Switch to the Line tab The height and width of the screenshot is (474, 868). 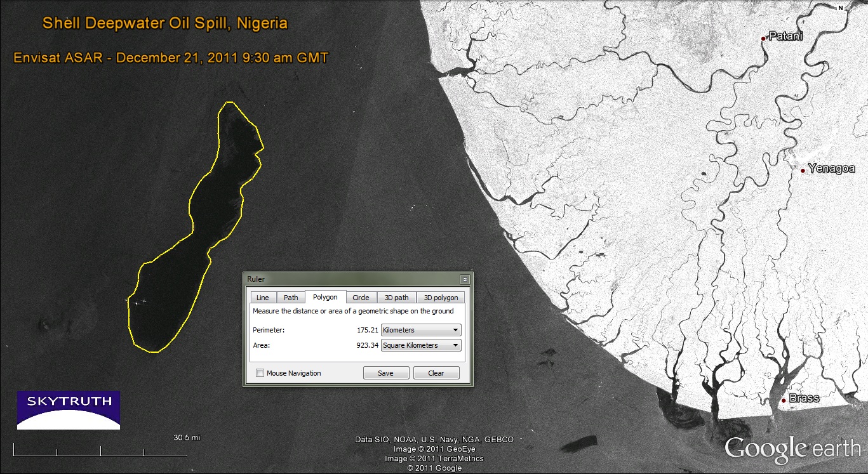pos(262,298)
